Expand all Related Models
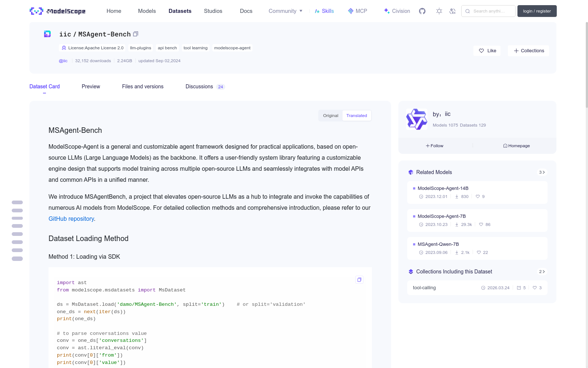Viewport: 588px width, 368px height. tap(542, 172)
